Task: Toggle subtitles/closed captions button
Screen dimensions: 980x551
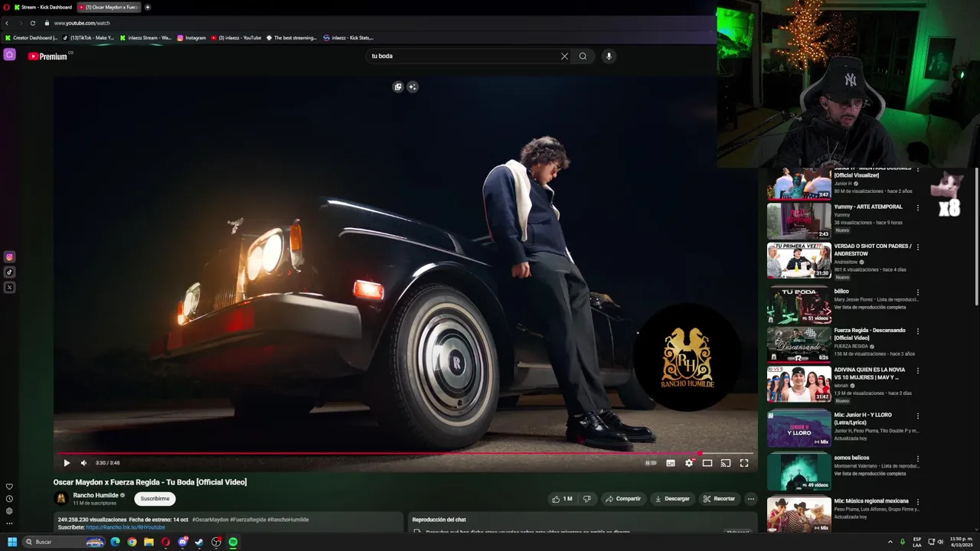Action: tap(671, 463)
